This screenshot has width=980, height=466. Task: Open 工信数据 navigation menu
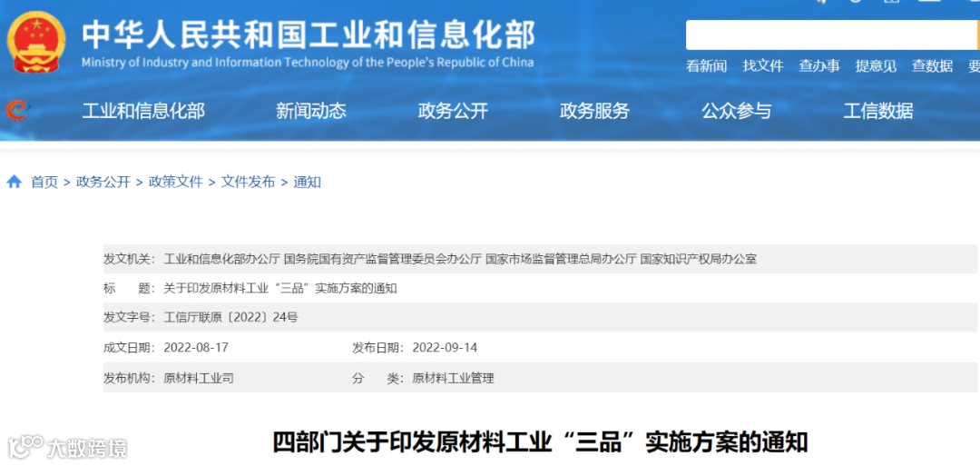(x=878, y=112)
